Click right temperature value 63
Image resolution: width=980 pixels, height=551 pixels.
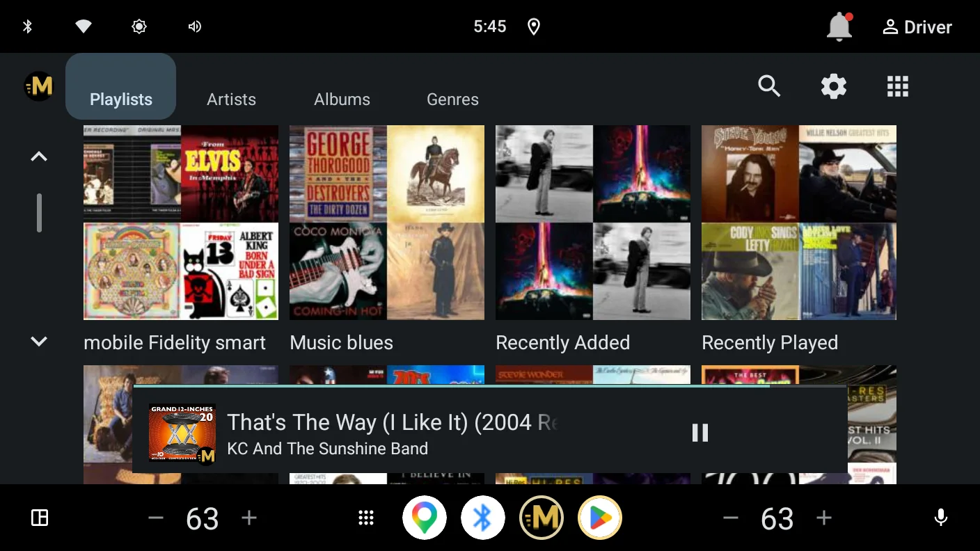coord(777,519)
